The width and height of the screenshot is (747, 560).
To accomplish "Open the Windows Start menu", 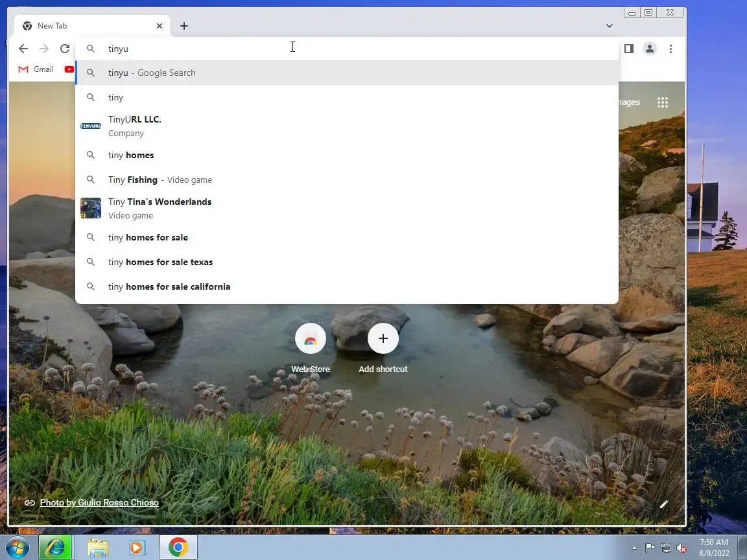I will [x=17, y=548].
